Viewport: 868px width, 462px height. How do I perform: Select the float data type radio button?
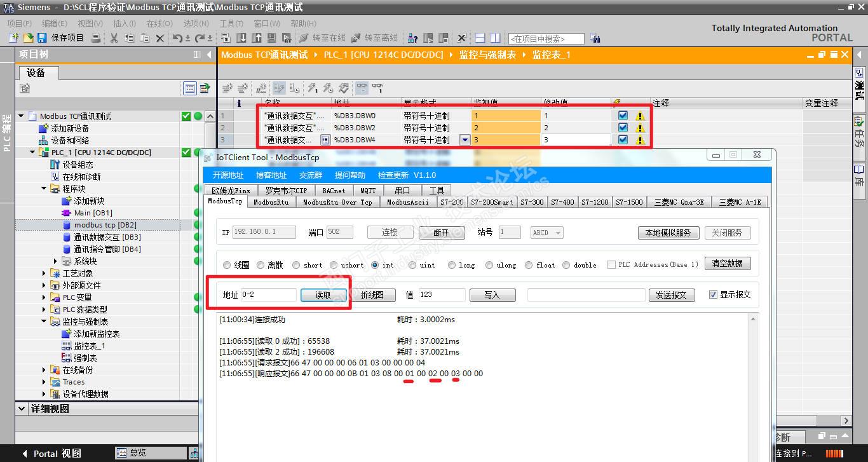click(x=529, y=265)
